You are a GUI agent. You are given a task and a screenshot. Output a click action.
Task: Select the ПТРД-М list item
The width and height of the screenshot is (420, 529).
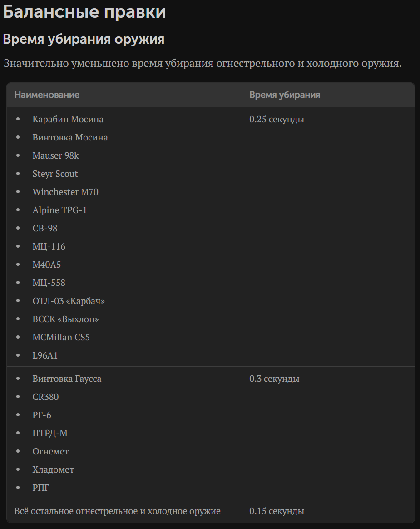[50, 433]
